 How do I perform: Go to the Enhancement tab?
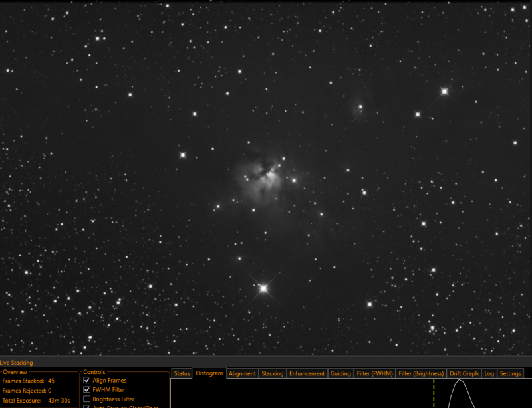tap(307, 373)
